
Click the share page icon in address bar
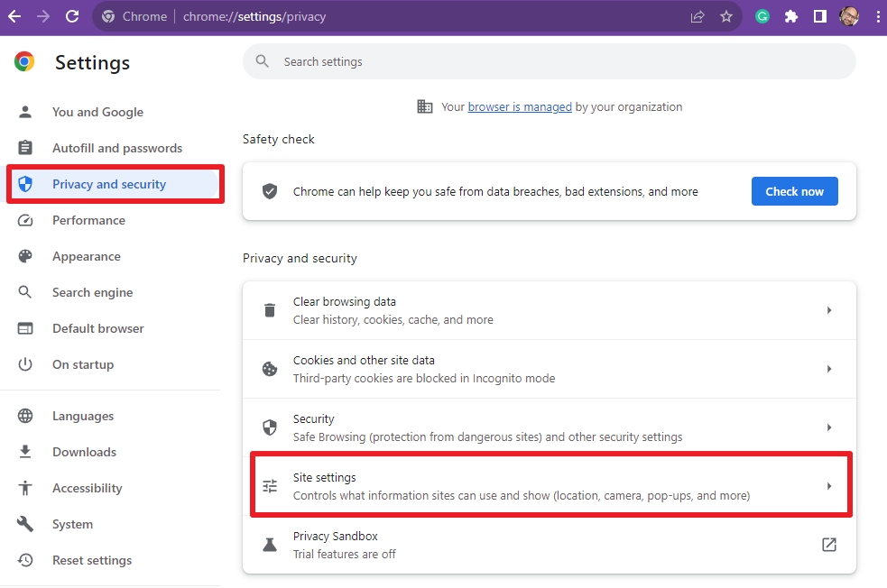(x=698, y=16)
